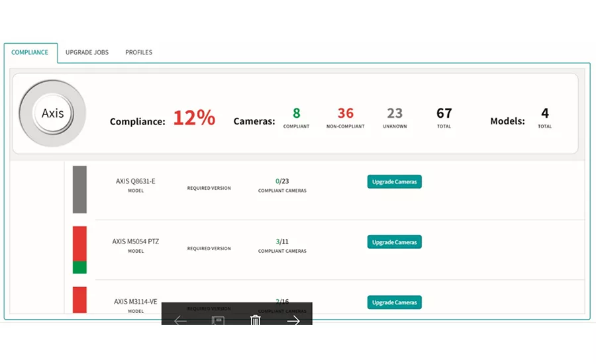Select the 12% compliance value
This screenshot has width=596, height=364.
pos(194,117)
